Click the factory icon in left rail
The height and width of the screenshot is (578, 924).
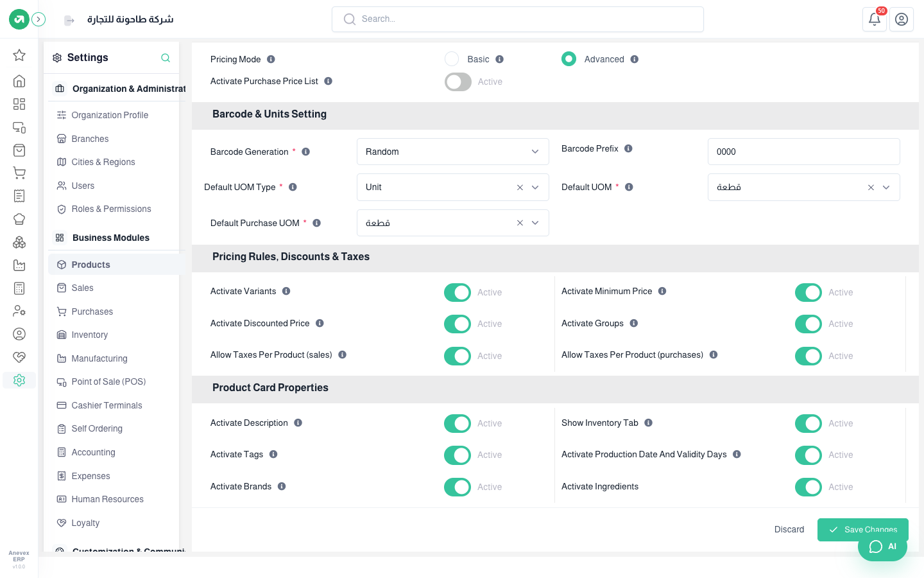[19, 265]
